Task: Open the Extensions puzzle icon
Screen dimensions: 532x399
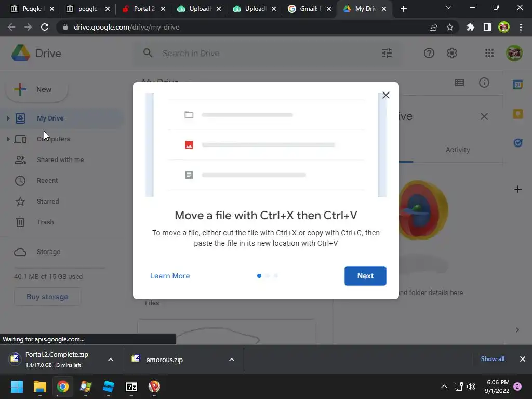Action: click(470, 27)
